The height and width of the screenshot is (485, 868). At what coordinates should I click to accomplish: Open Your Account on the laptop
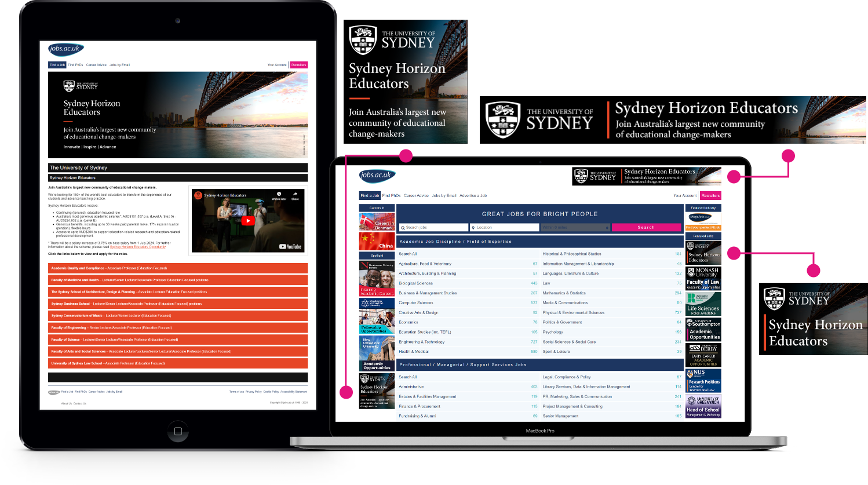point(685,195)
